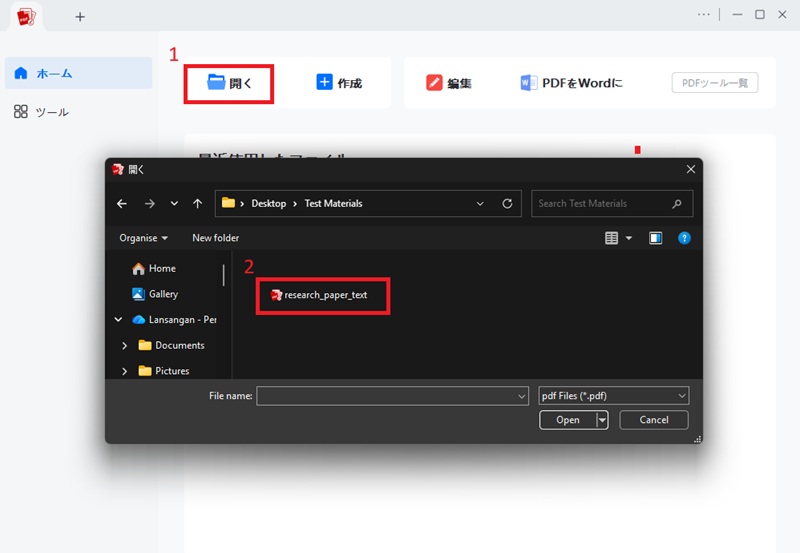Open the pdf Files type filter dropdown
This screenshot has width=800, height=553.
[x=614, y=396]
